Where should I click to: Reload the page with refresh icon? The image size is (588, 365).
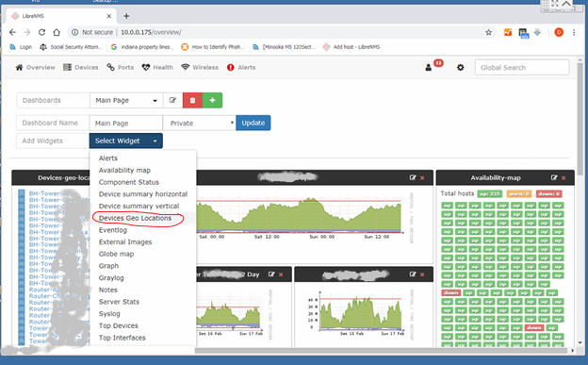pos(41,32)
